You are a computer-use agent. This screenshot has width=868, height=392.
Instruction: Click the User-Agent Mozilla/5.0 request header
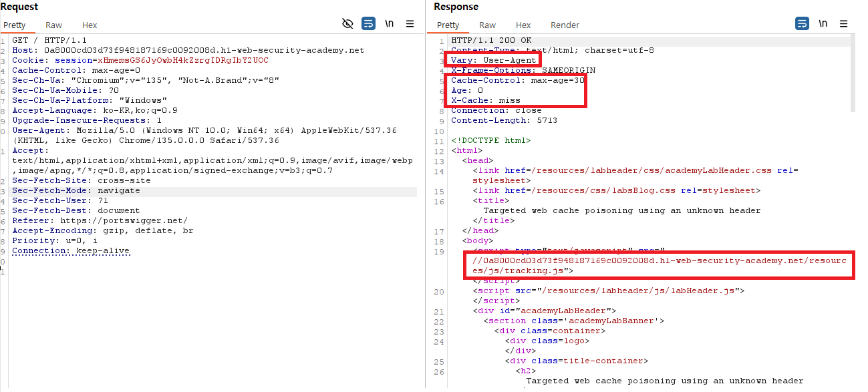(204, 135)
